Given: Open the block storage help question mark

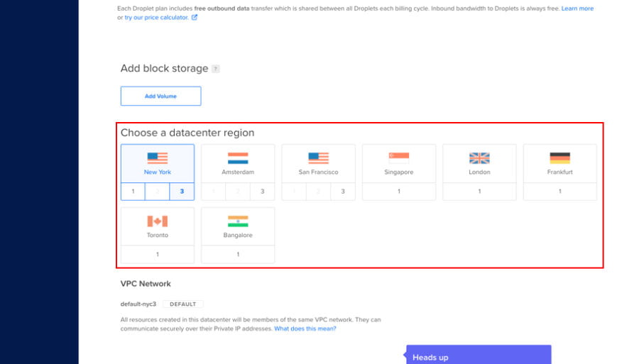Looking at the screenshot, I should 216,69.
